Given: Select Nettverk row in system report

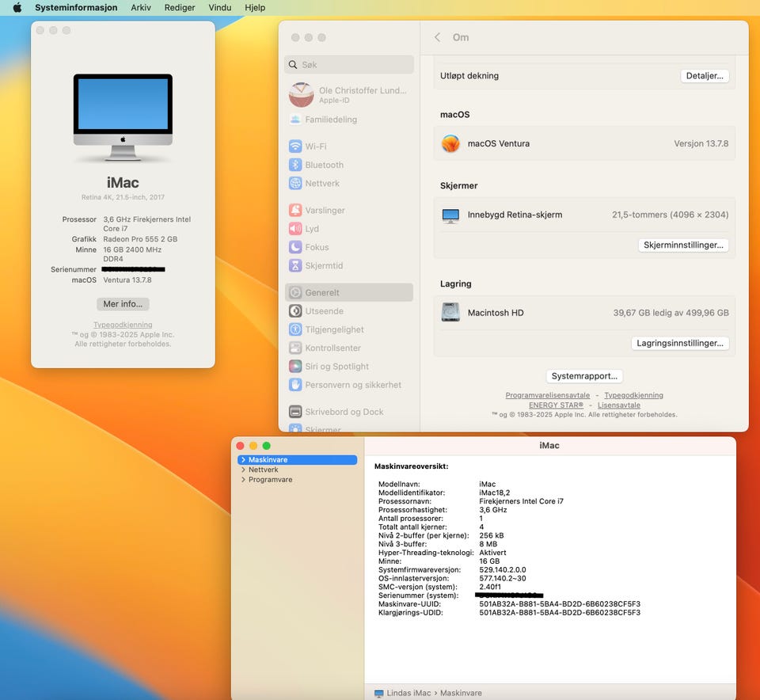Looking at the screenshot, I should pyautogui.click(x=298, y=470).
